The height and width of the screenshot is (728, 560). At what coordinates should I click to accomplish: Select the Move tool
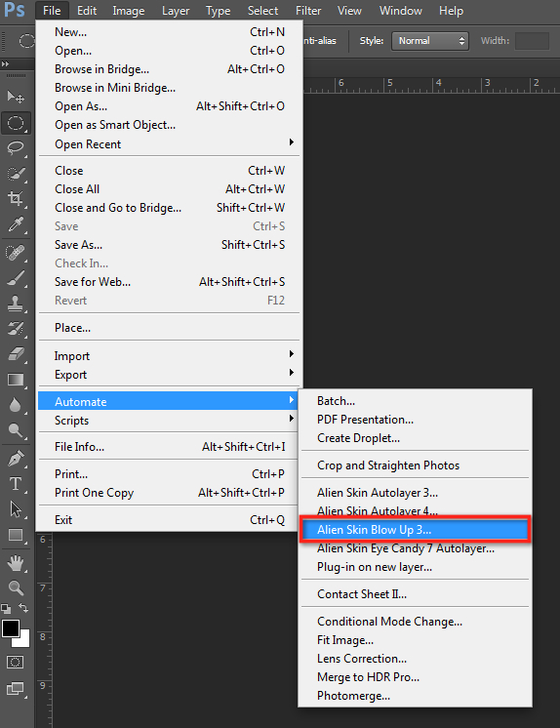pos(16,97)
